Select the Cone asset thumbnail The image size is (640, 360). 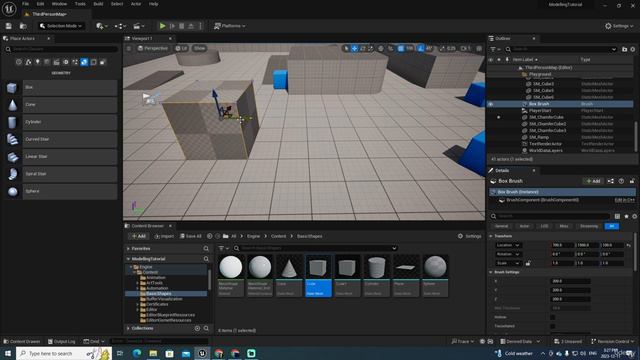point(289,276)
